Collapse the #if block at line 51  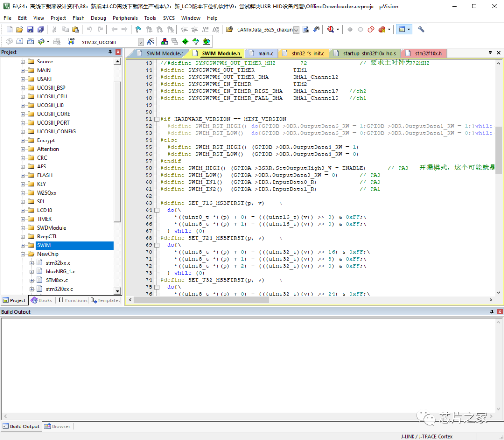157,119
